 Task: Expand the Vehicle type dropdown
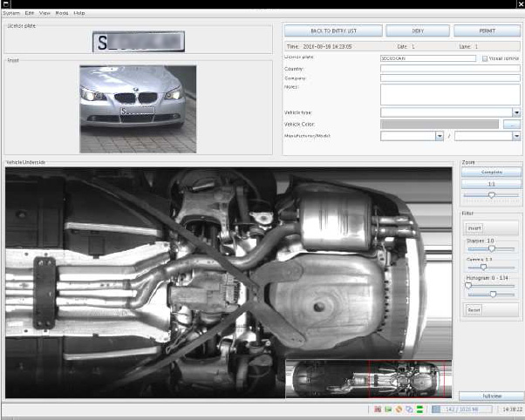pos(516,112)
